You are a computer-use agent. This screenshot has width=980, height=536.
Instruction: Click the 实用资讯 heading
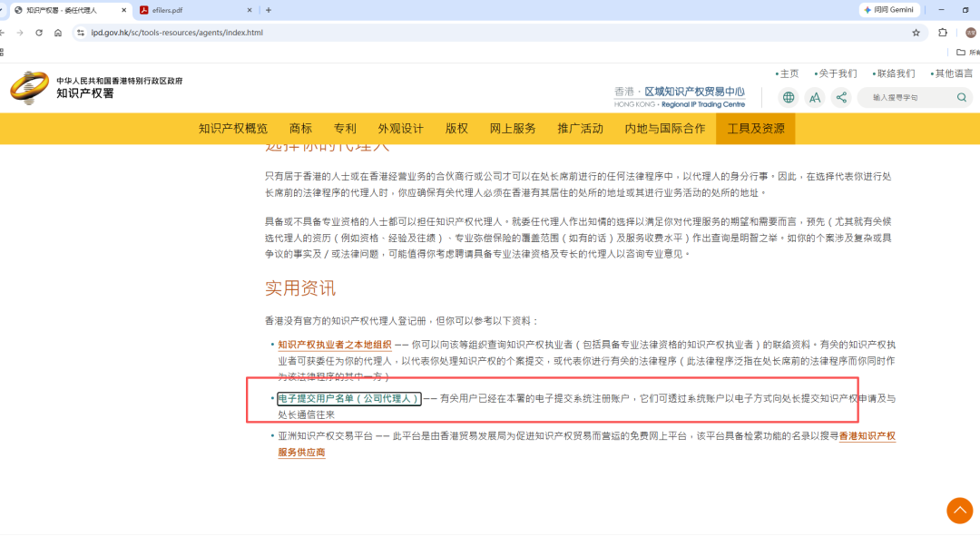[x=300, y=288]
